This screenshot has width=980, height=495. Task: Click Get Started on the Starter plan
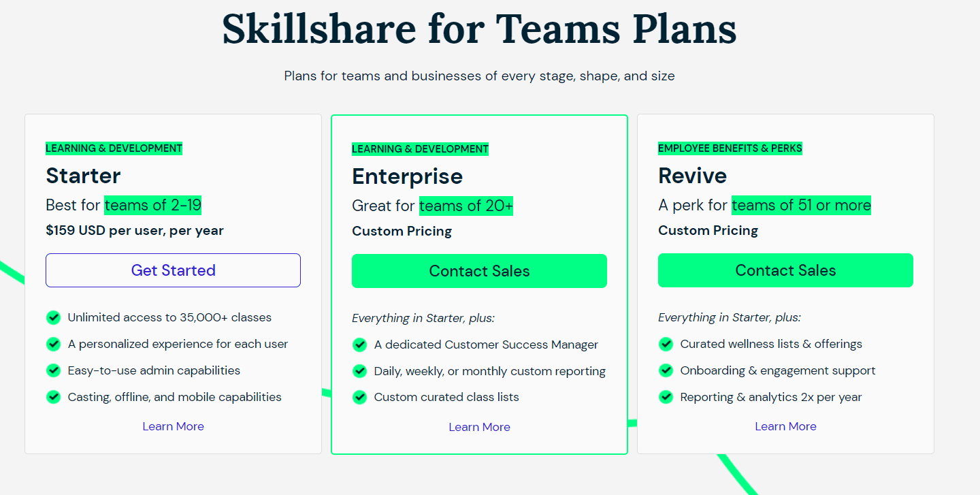[173, 270]
